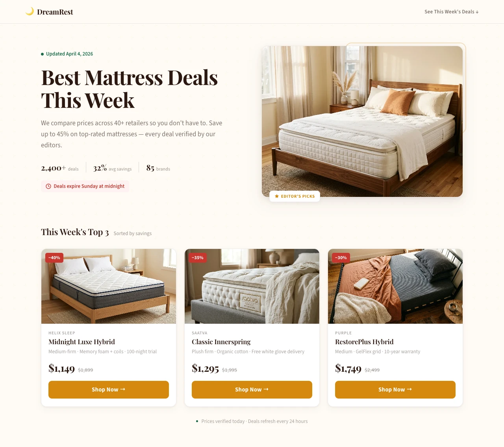Screen dimensions: 504x447
Task: Click the DreamRest brand name
Action: click(55, 12)
